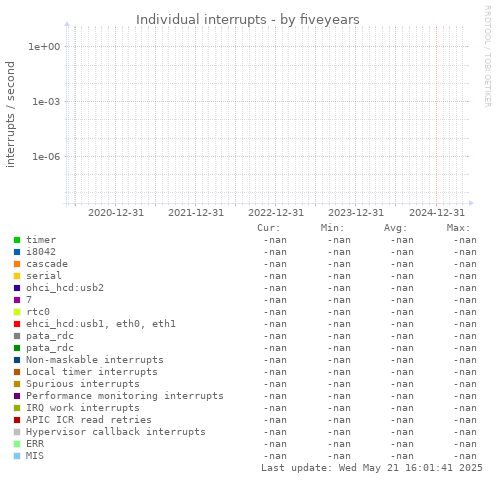
Task: Click the 'timer' legend label
Action: pyautogui.click(x=41, y=240)
